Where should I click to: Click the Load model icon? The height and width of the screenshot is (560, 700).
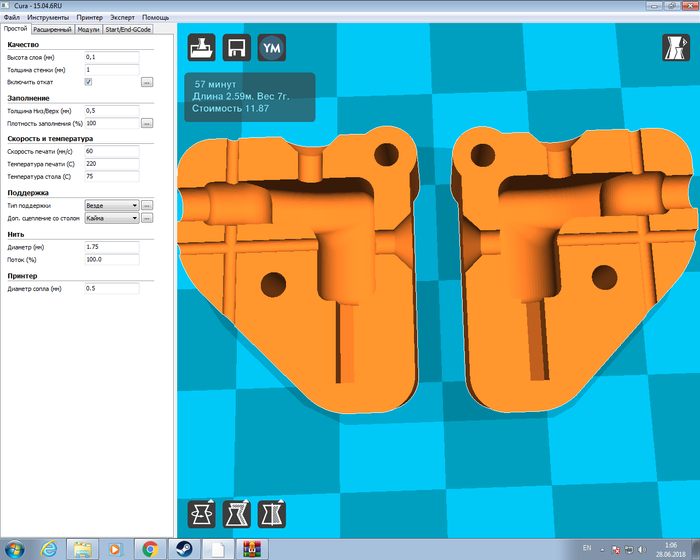tap(203, 48)
